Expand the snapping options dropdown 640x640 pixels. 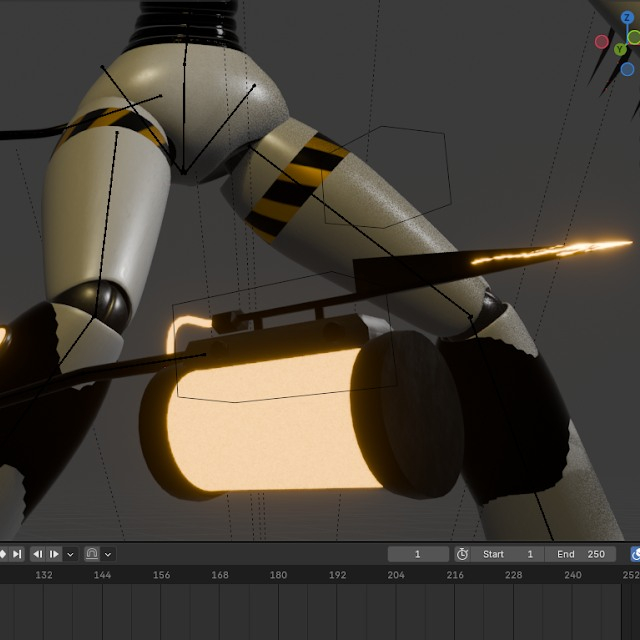coord(108,553)
